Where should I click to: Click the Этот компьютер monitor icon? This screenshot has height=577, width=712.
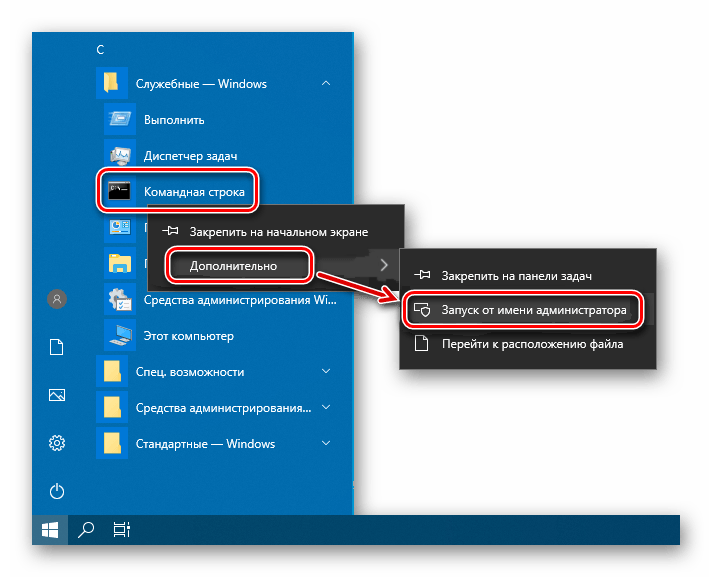pyautogui.click(x=120, y=335)
